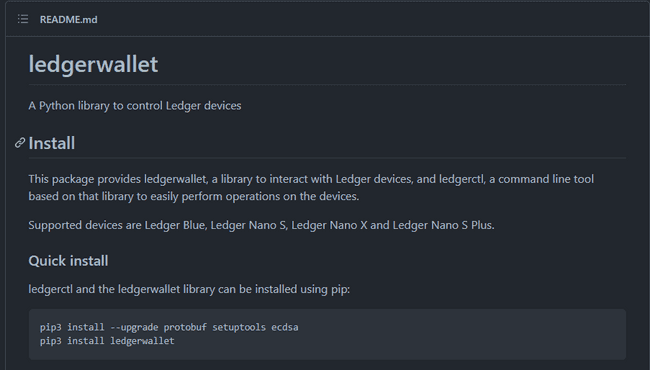Click the word "protobuf" in the code block
Image resolution: width=650 pixels, height=370 pixels.
(185, 327)
